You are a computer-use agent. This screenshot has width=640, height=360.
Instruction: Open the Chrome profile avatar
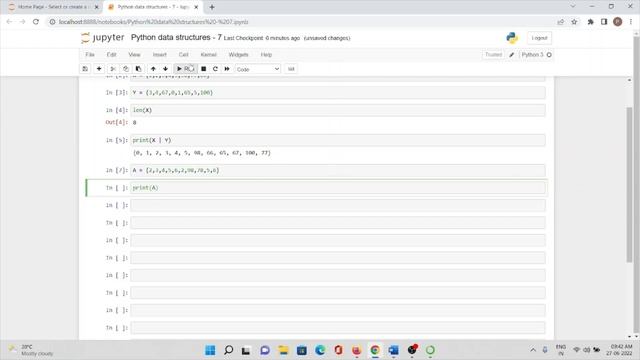(618, 22)
